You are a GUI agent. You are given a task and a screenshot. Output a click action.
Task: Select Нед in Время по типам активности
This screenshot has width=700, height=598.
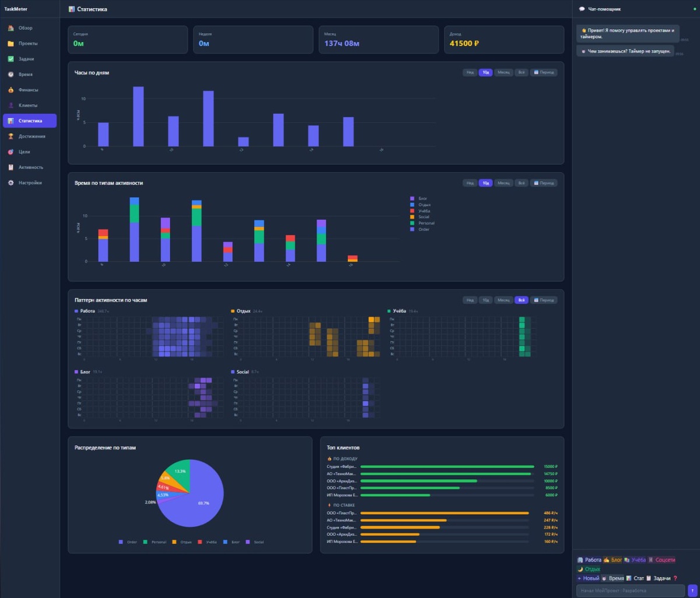(x=470, y=183)
